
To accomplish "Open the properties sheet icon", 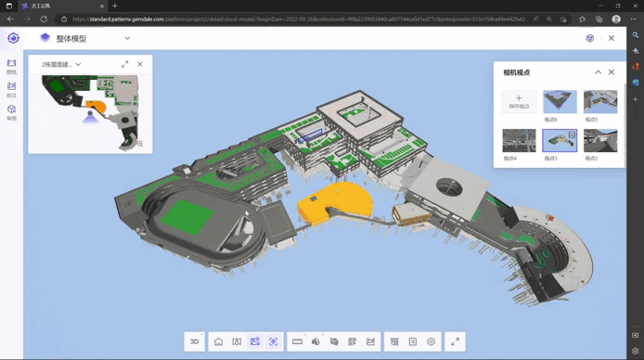I will pyautogui.click(x=413, y=341).
